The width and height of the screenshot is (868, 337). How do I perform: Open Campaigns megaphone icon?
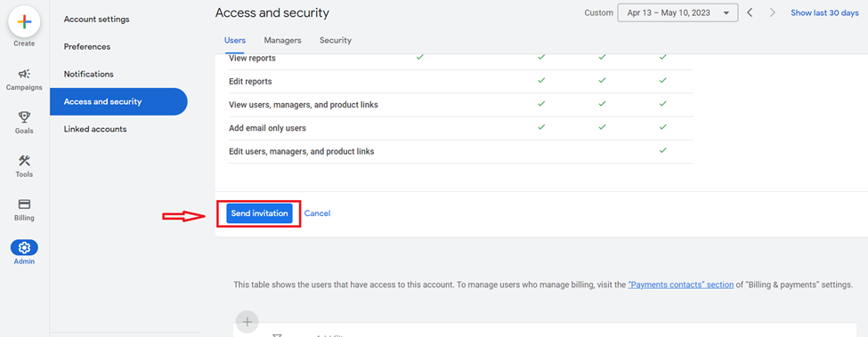(x=24, y=74)
